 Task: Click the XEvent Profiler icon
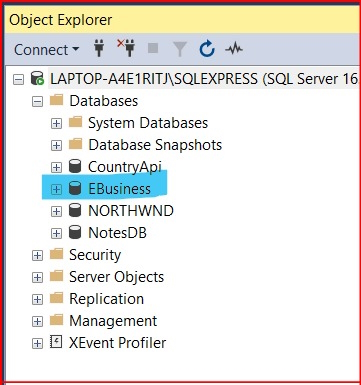click(x=56, y=342)
